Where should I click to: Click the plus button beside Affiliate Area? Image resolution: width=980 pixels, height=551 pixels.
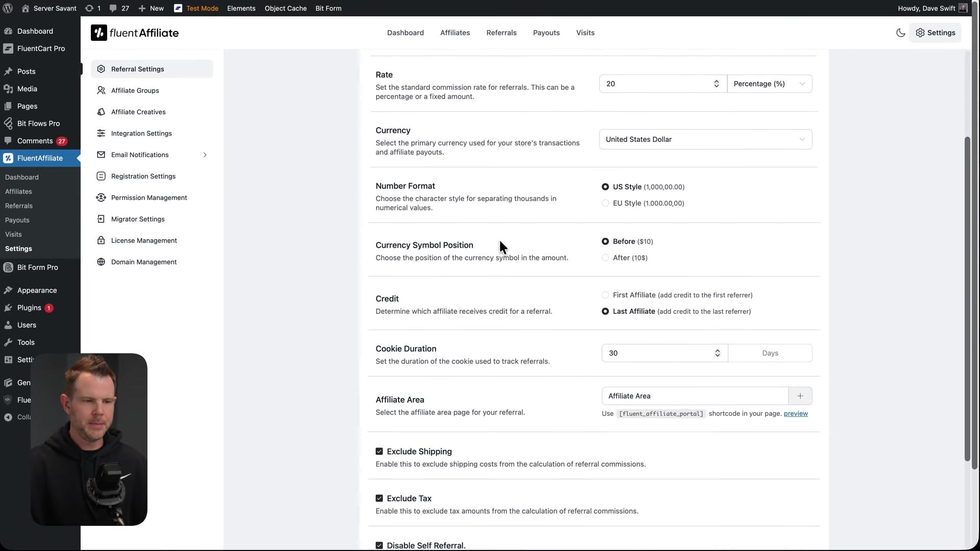800,396
